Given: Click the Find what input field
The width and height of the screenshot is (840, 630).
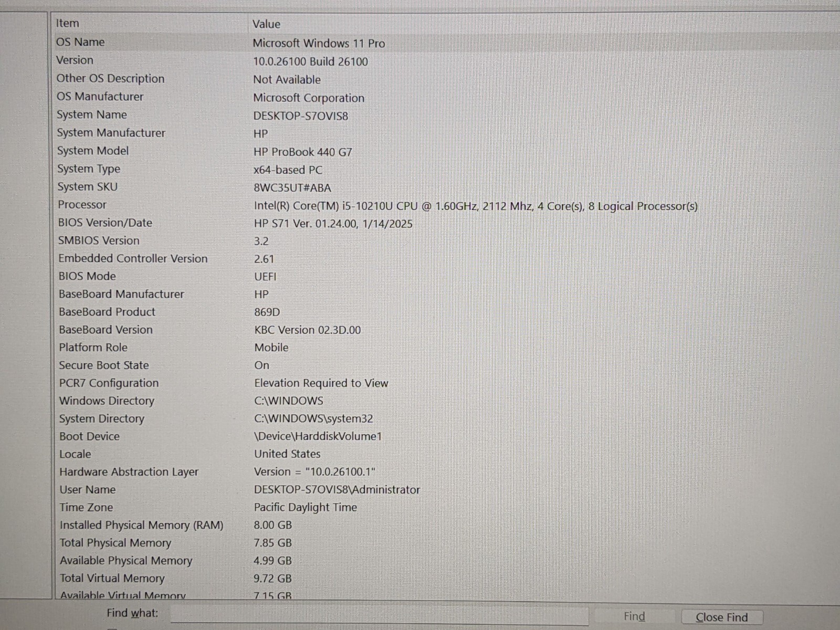Looking at the screenshot, I should click(379, 615).
